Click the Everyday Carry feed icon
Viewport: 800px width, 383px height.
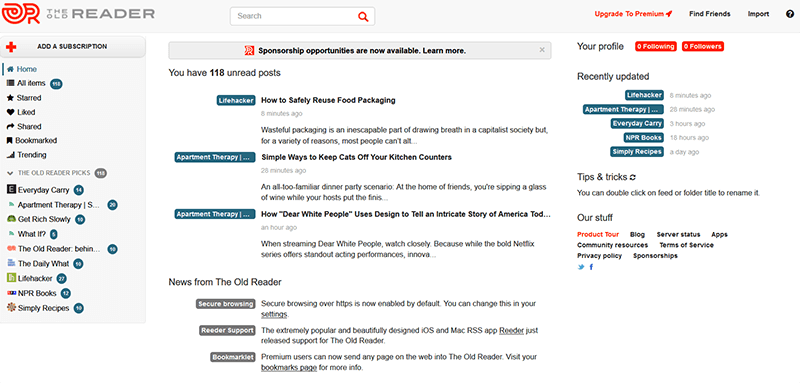pos(11,190)
